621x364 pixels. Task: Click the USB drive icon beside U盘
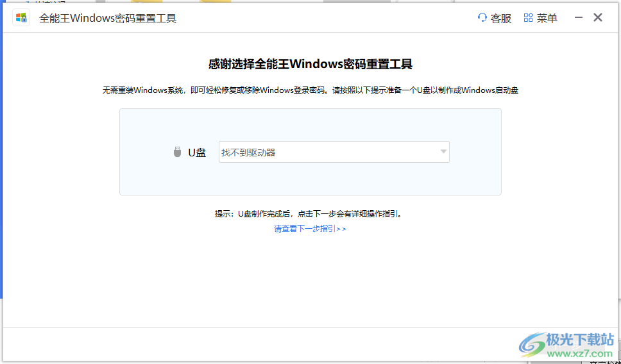pyautogui.click(x=178, y=153)
